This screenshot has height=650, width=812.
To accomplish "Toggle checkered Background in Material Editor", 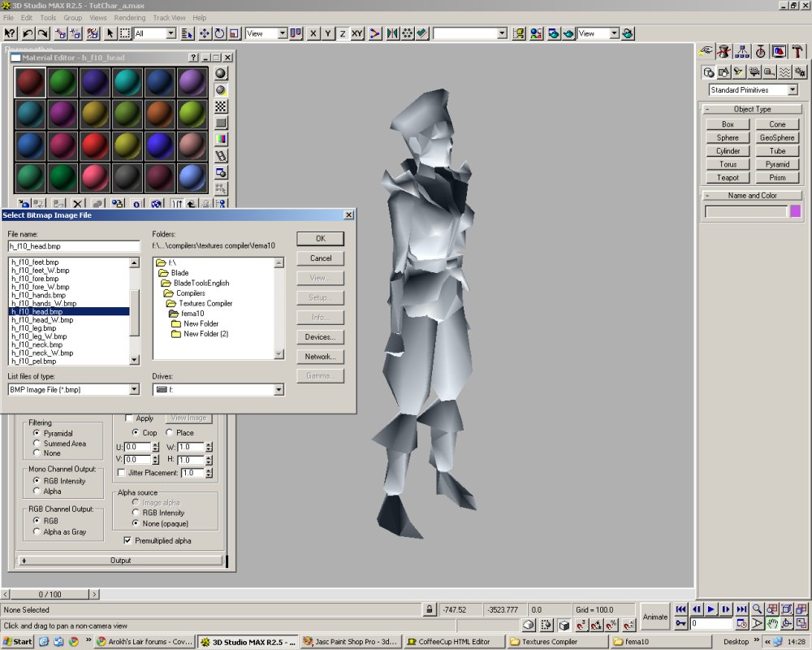I will pos(221,106).
